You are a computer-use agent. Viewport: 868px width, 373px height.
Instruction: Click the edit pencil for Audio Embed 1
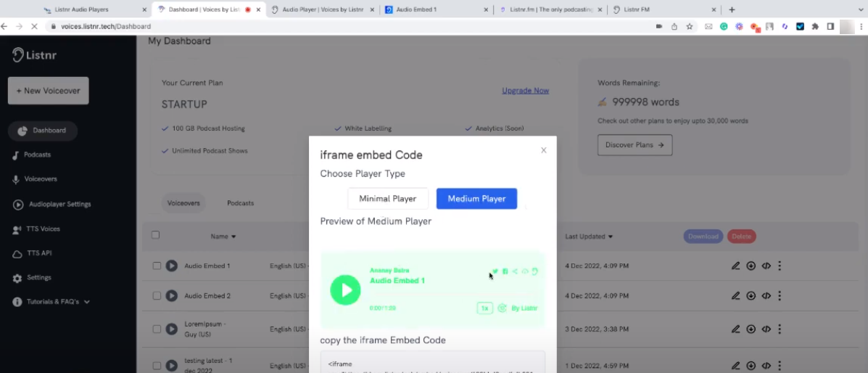click(736, 266)
